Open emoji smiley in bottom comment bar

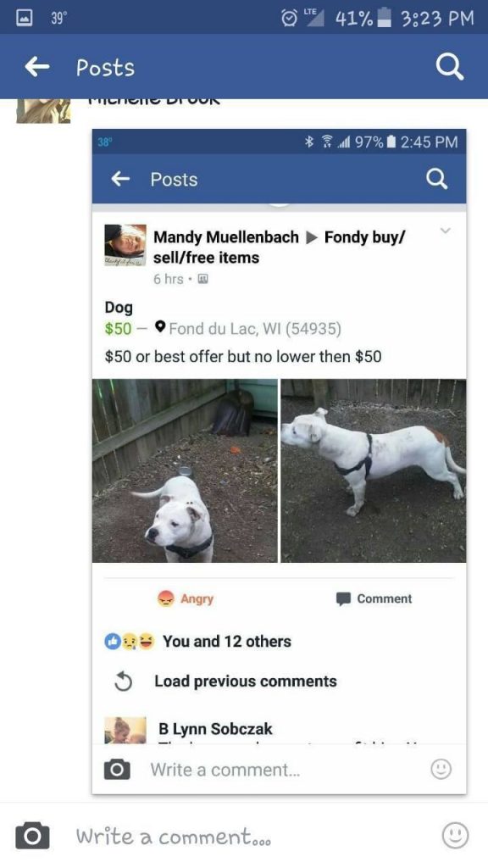click(455, 835)
